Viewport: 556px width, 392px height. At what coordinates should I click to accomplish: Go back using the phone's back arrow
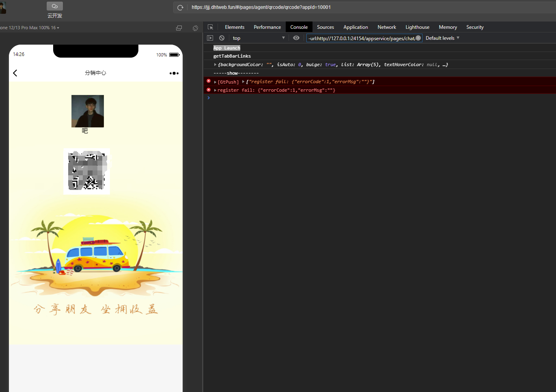[15, 73]
